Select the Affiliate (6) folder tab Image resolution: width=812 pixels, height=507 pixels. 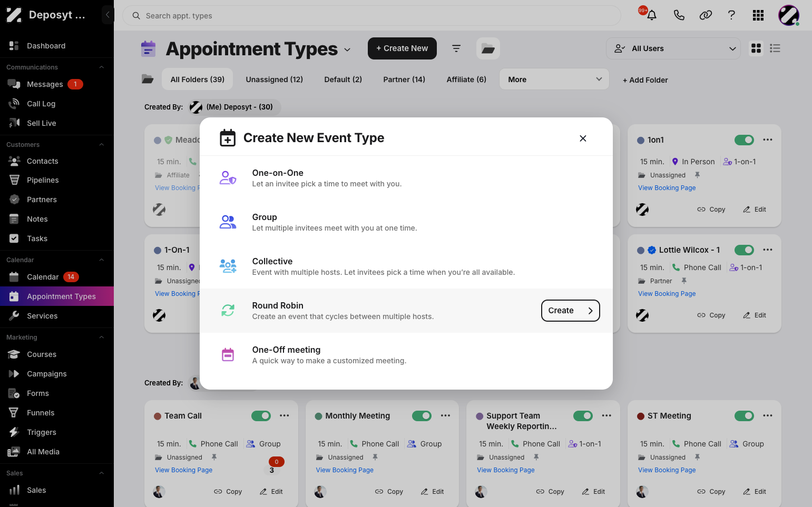click(466, 79)
